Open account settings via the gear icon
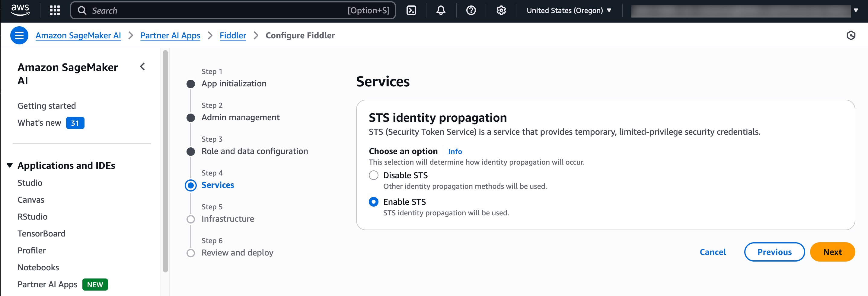 pyautogui.click(x=501, y=10)
